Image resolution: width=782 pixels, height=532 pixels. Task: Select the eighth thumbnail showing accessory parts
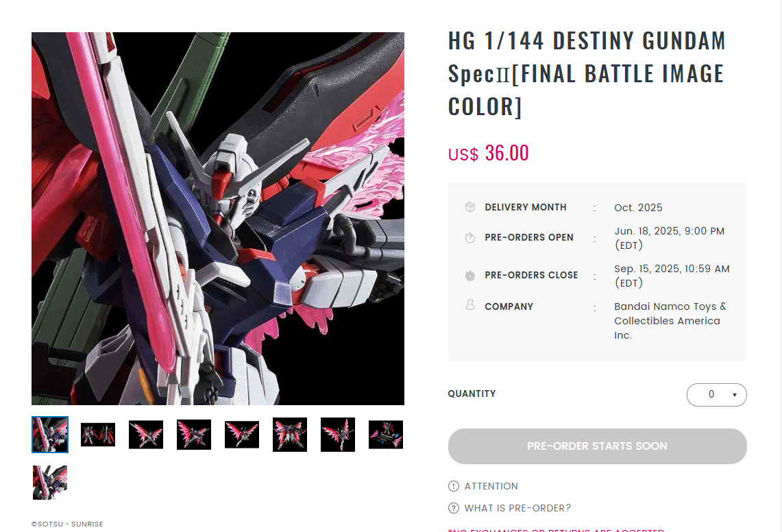tap(385, 435)
